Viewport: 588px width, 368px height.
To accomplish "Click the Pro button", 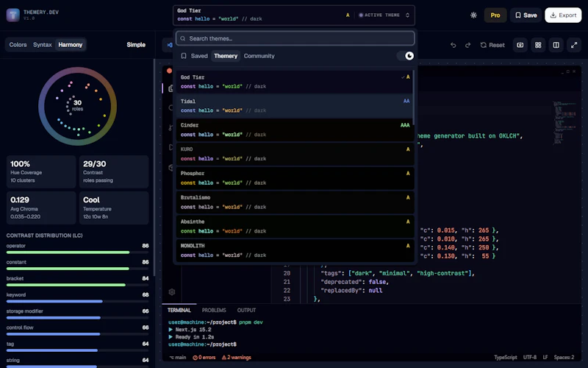I will click(495, 15).
